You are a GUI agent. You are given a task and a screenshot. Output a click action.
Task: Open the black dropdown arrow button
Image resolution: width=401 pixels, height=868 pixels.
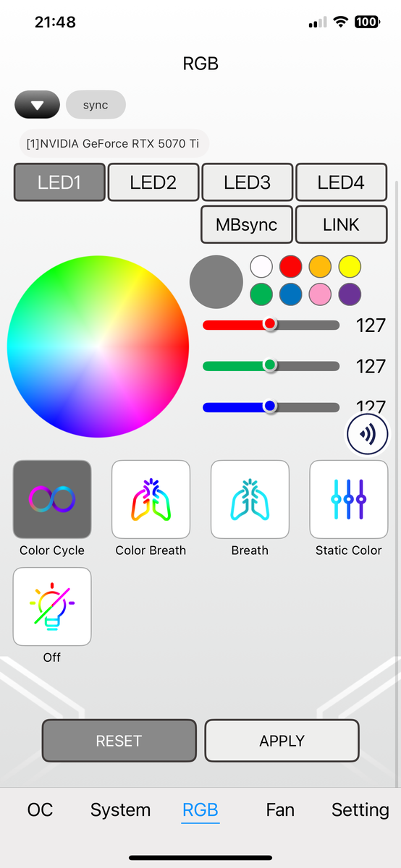click(x=38, y=105)
